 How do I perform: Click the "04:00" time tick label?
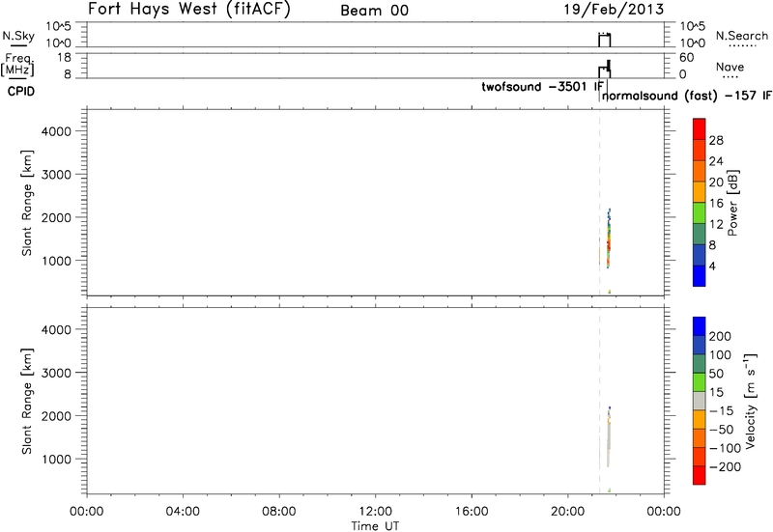tap(183, 512)
